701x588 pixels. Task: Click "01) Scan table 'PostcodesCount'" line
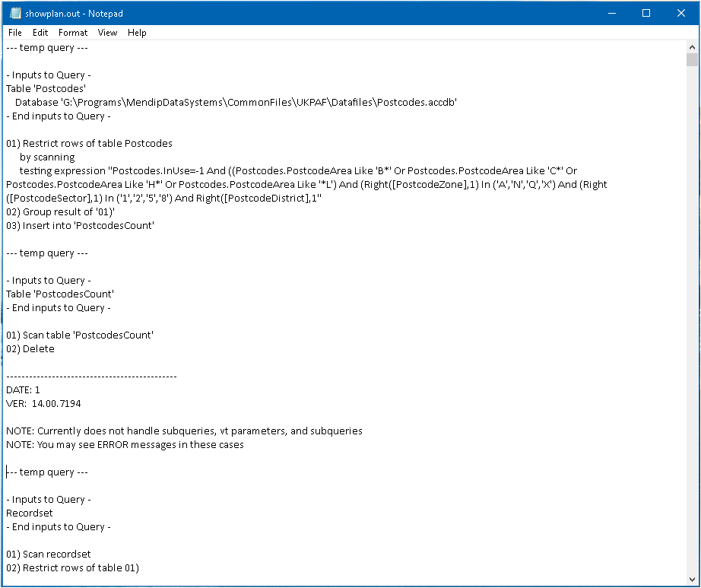[x=80, y=335]
